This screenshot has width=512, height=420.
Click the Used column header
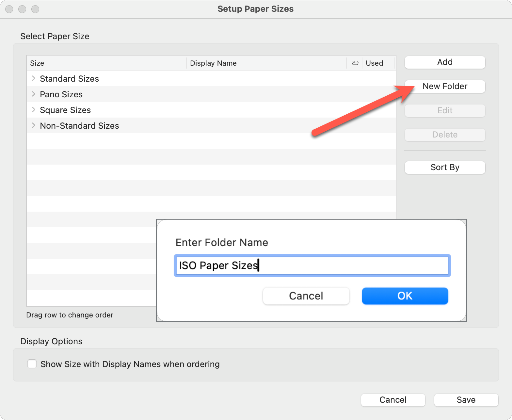(x=377, y=63)
